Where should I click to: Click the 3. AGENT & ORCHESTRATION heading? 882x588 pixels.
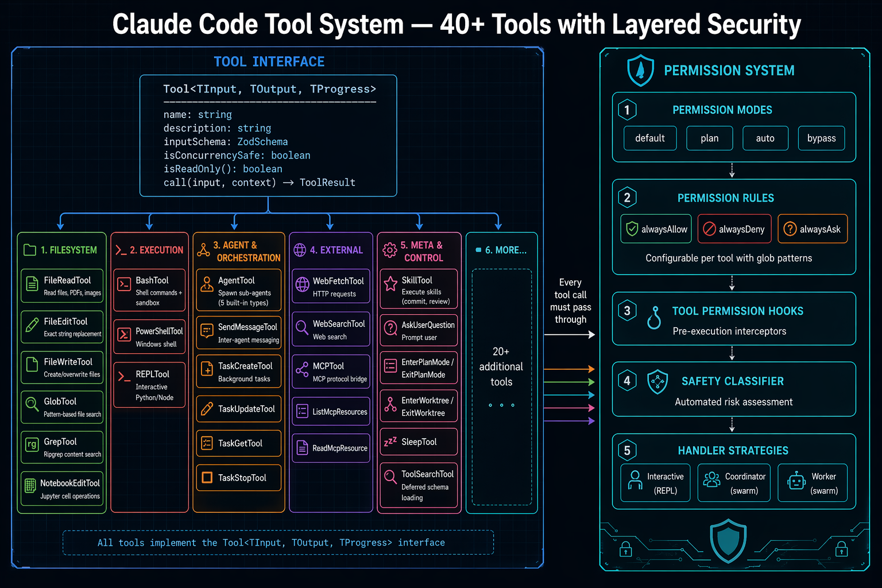[x=247, y=252]
